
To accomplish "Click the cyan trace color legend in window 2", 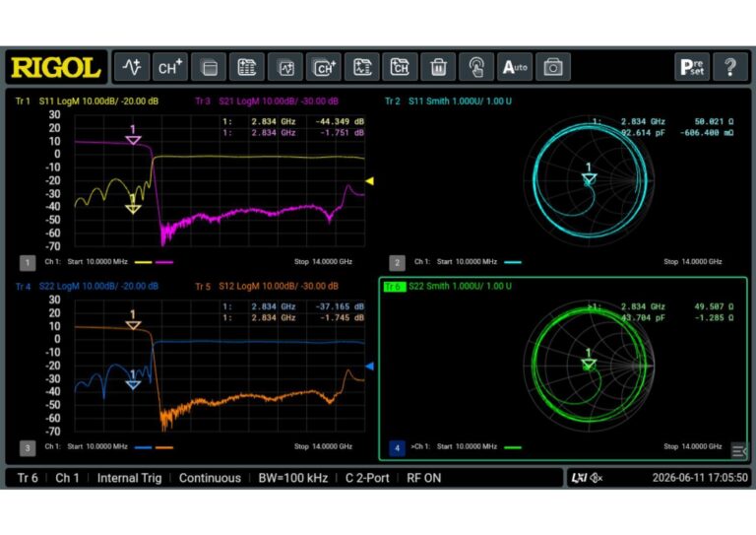I will pos(513,262).
